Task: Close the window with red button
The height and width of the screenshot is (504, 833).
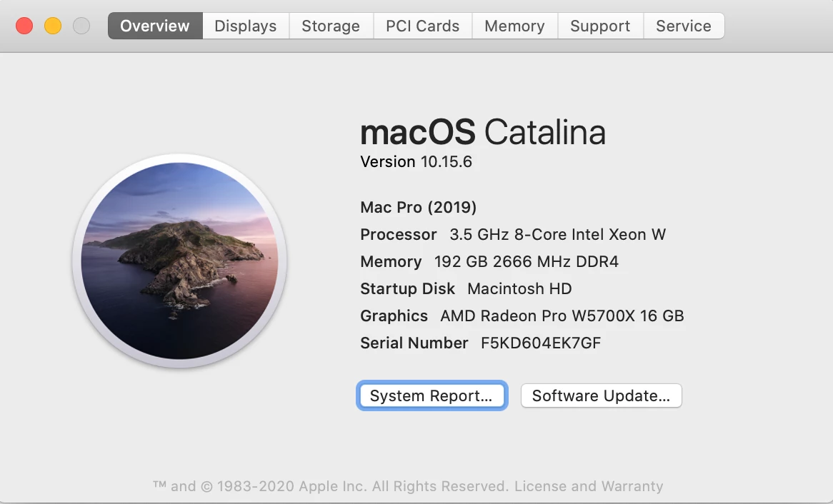Action: tap(24, 26)
